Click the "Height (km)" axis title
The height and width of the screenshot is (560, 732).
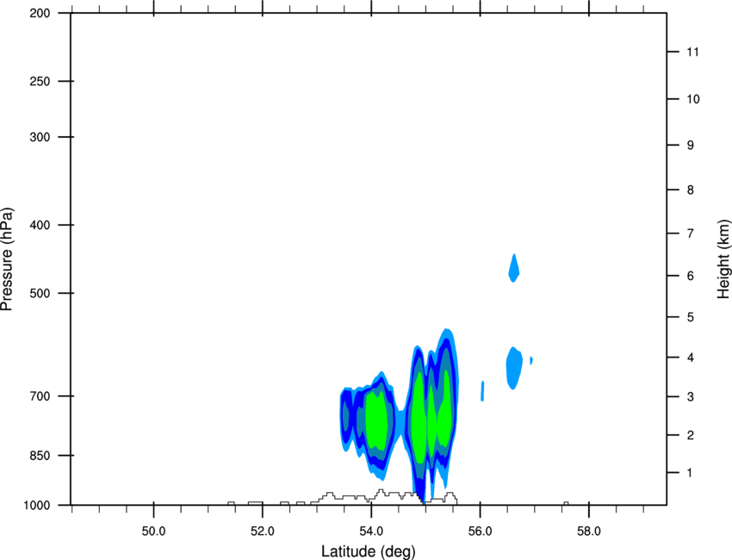723,258
